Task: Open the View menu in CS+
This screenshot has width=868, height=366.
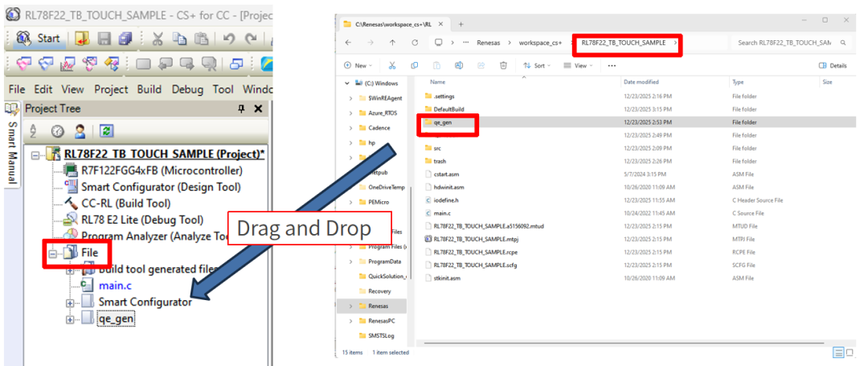Action: pos(72,89)
